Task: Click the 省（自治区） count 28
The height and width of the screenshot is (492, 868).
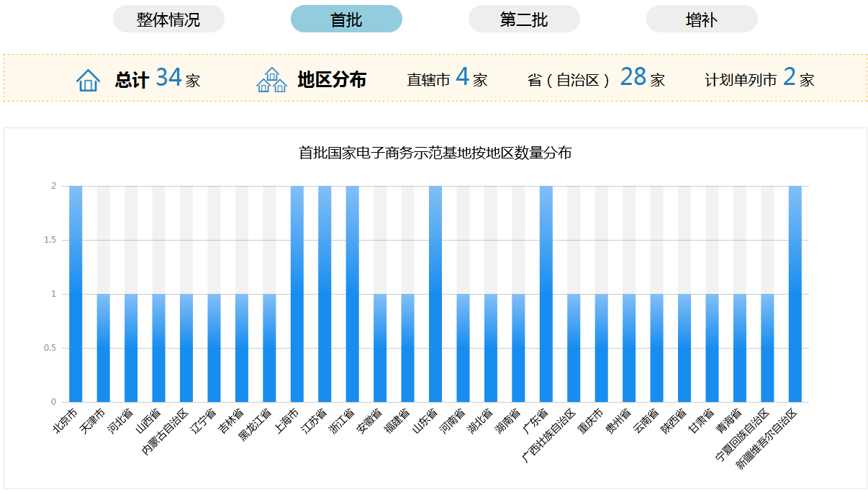Action: coord(633,78)
